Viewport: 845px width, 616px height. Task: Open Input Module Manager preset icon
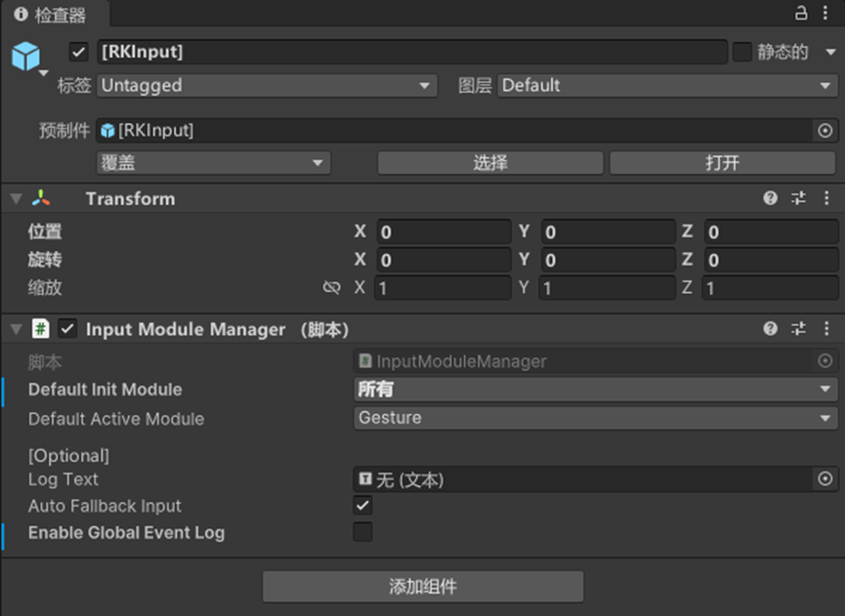click(x=798, y=328)
